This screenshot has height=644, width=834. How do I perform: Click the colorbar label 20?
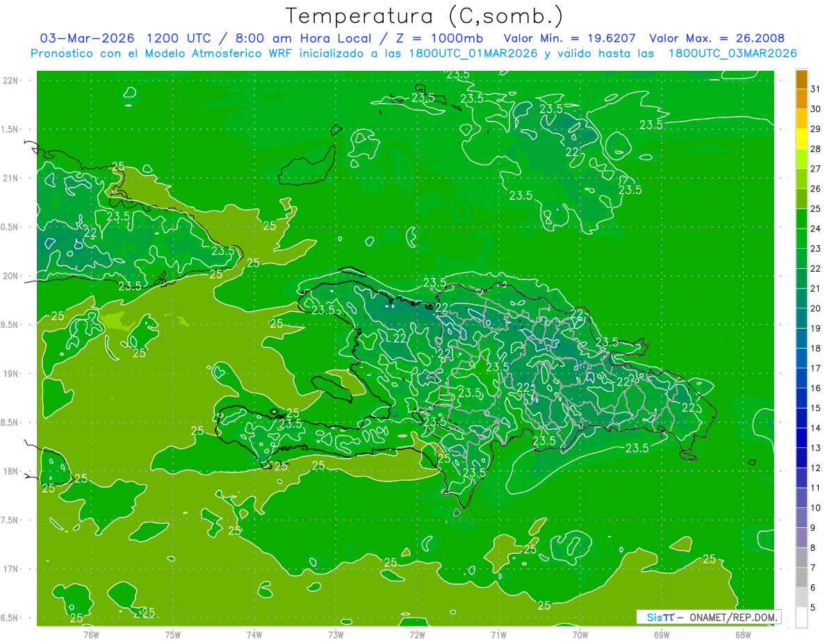815,308
